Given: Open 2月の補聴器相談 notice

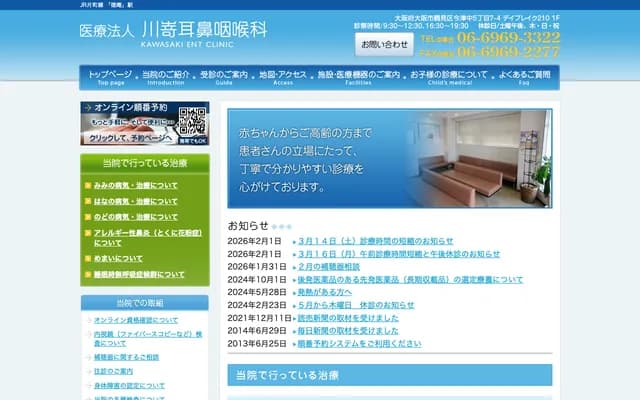Looking at the screenshot, I should (329, 267).
